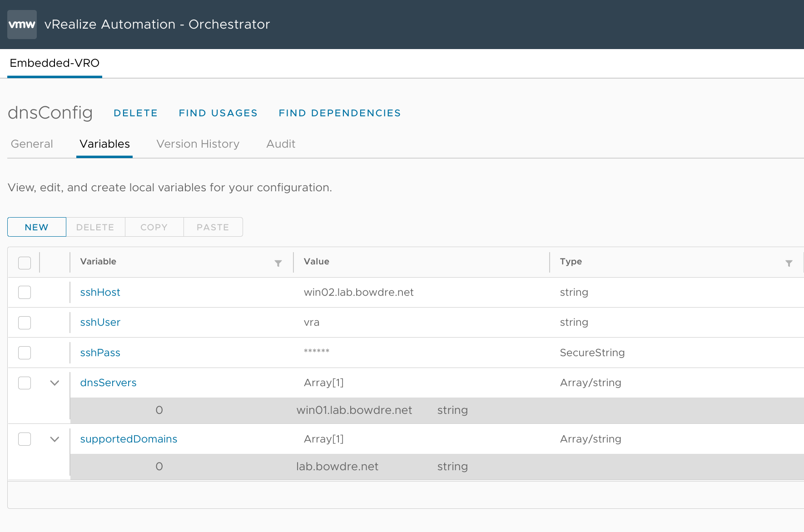The image size is (804, 532).
Task: Click Array[1] value in dnsServers row
Action: click(x=323, y=383)
